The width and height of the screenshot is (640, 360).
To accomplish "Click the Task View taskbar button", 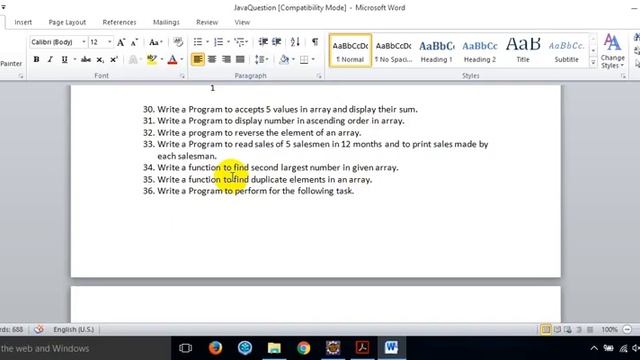I will tap(185, 348).
